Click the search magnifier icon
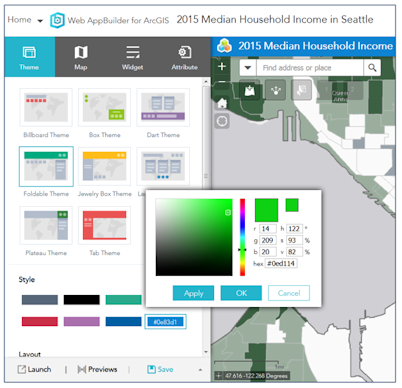 click(372, 68)
